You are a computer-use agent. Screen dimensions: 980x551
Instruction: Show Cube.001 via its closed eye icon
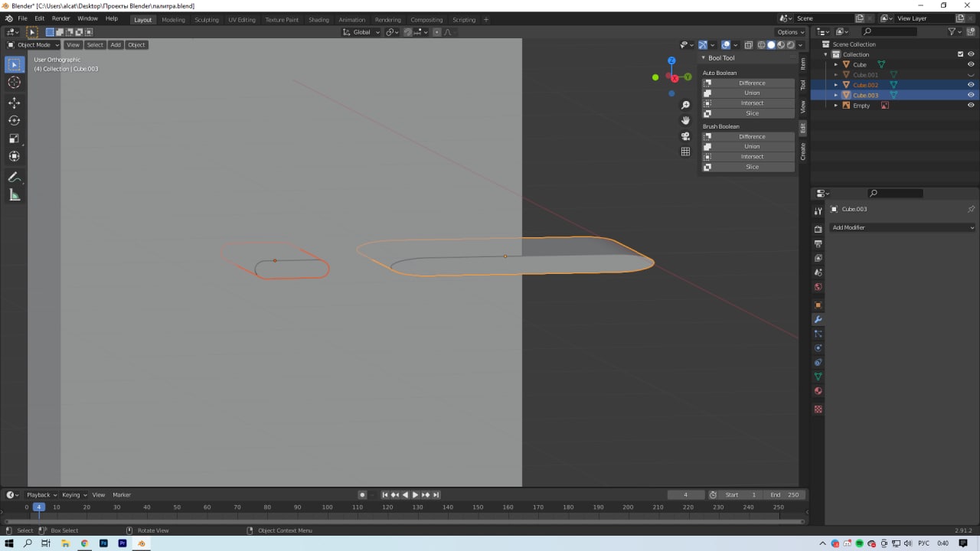click(x=971, y=75)
